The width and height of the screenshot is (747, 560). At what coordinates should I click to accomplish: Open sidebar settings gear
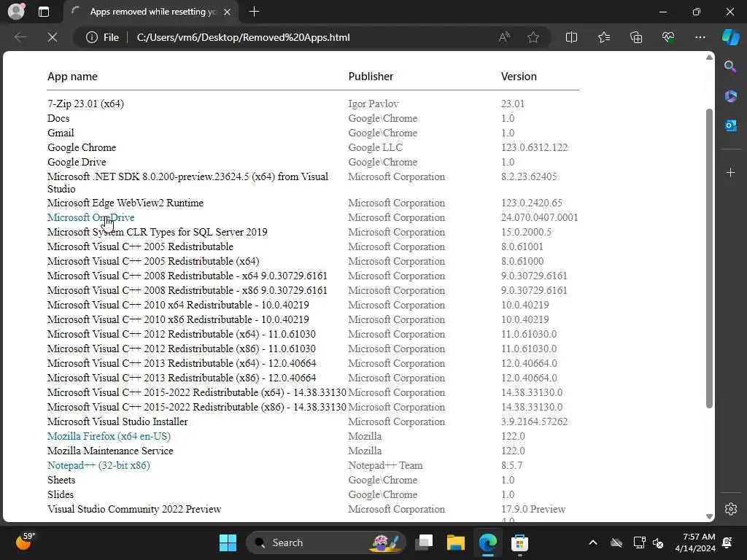pos(730,508)
